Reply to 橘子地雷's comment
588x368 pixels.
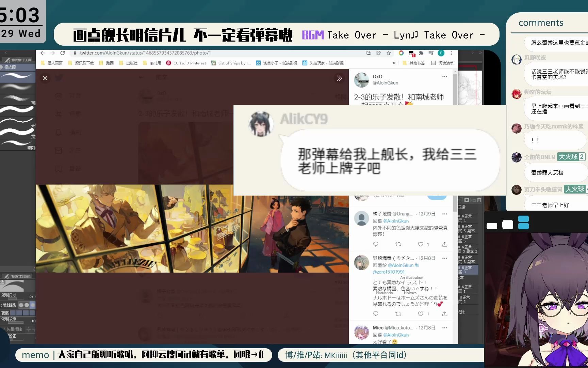click(376, 244)
